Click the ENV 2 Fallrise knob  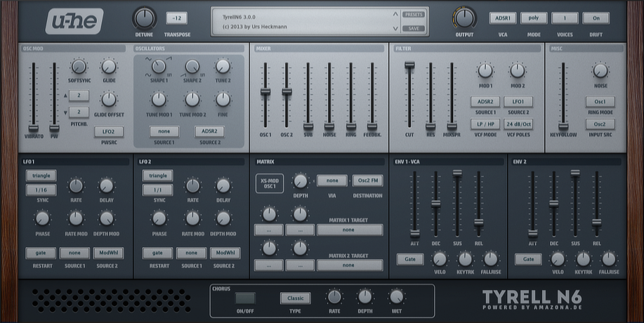pyautogui.click(x=609, y=259)
